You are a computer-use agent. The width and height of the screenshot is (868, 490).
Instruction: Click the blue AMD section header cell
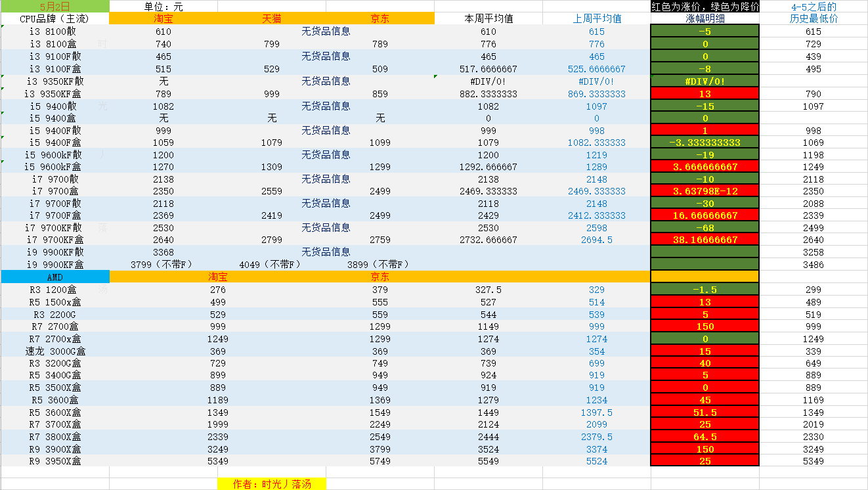point(55,277)
